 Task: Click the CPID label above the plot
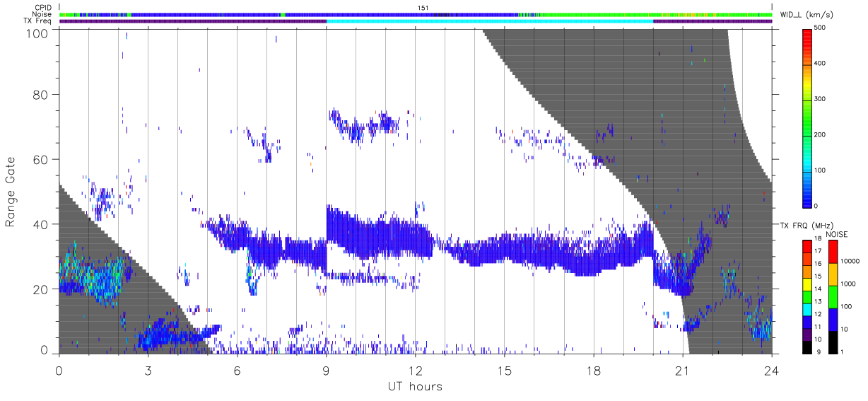[x=44, y=7]
